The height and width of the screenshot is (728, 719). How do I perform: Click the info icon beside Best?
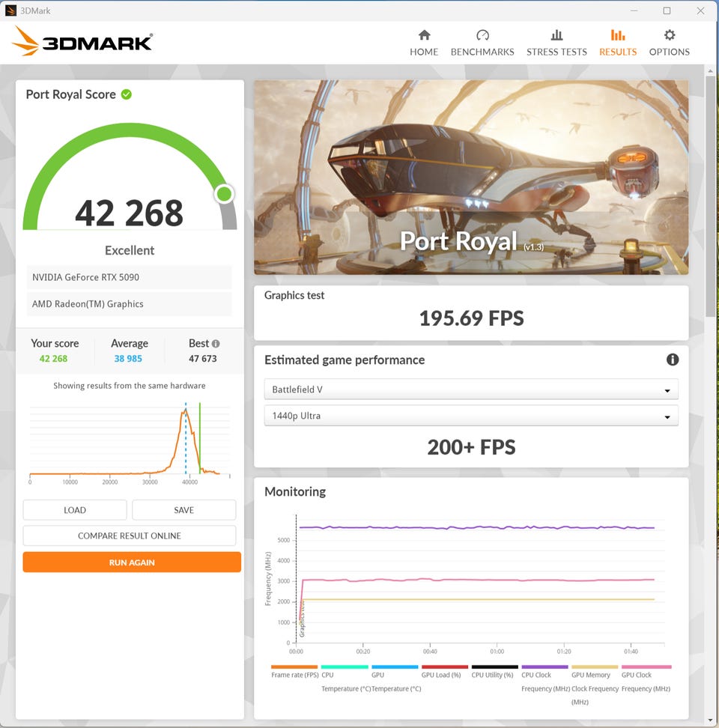point(216,344)
